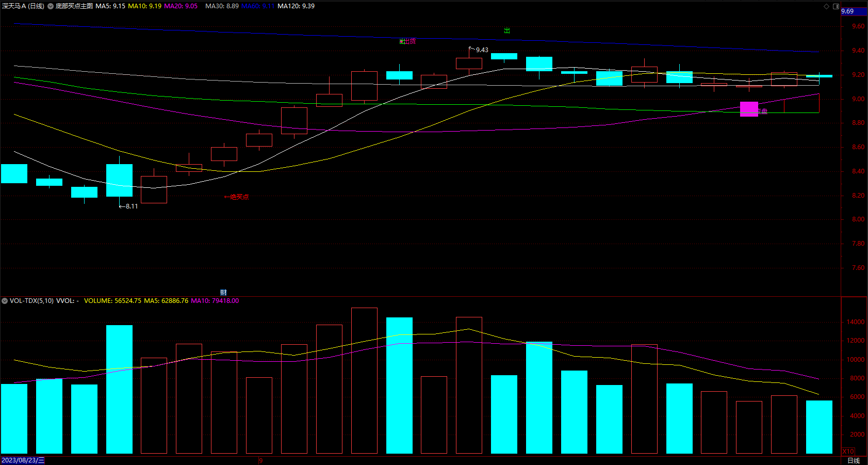The height and width of the screenshot is (465, 868).
Task: Click the 日线 period label at bottom right
Action: pyautogui.click(x=854, y=460)
